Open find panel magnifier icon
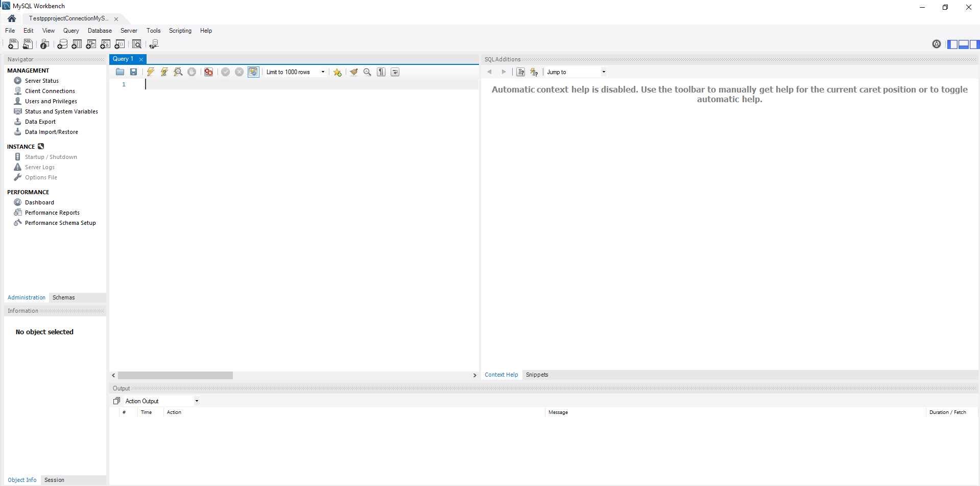The image size is (980, 486). click(x=368, y=72)
